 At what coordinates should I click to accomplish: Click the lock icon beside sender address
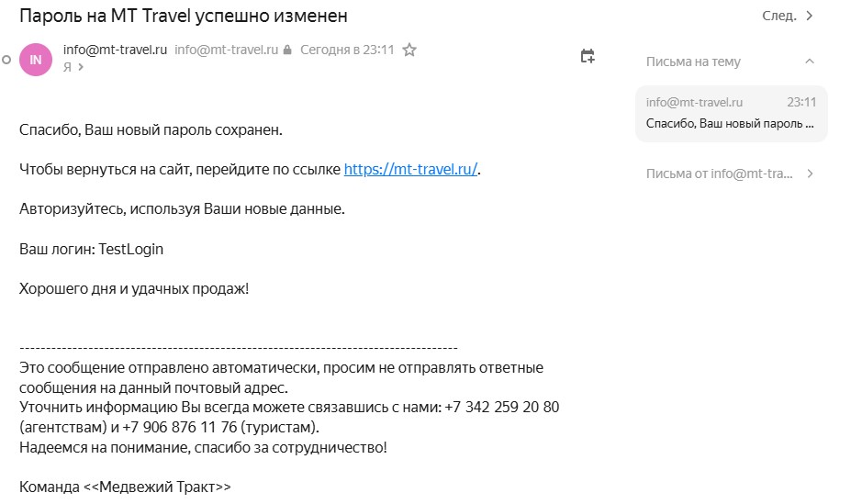287,50
